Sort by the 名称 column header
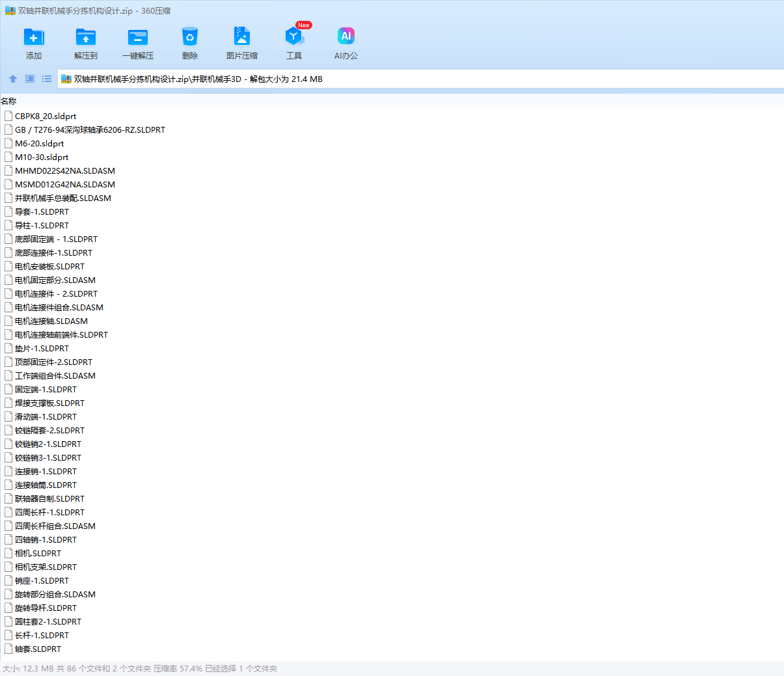Image resolution: width=784 pixels, height=676 pixels. tap(8, 101)
